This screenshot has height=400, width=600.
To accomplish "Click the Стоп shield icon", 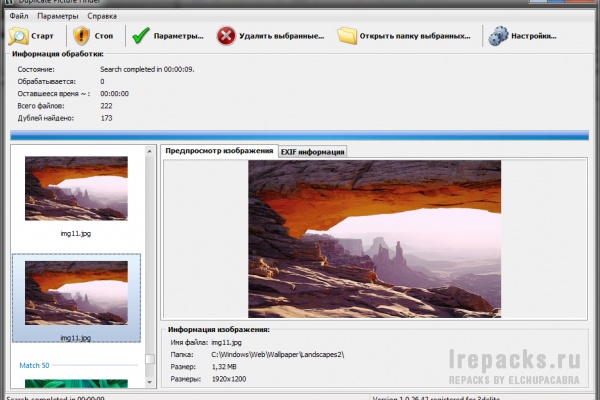I will (x=81, y=36).
